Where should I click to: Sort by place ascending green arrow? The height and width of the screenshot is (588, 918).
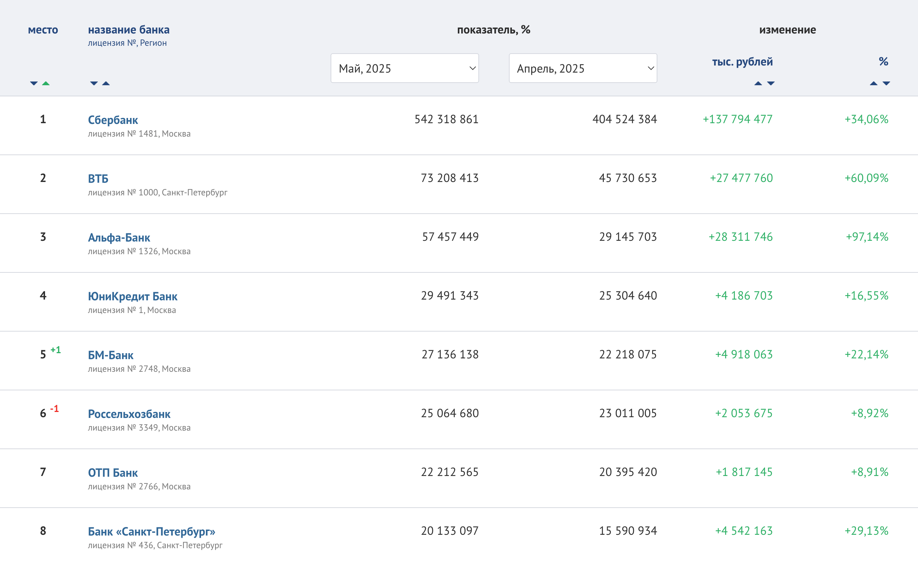pos(46,83)
